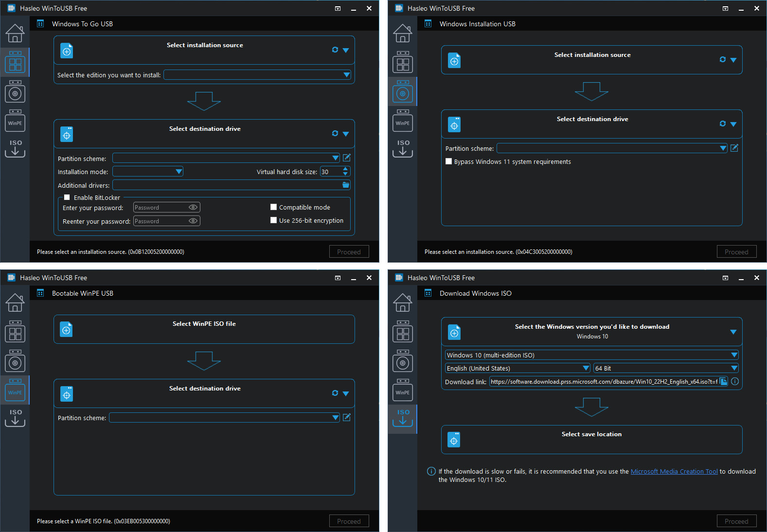Screen dimensions: 767x532
Task: Click WinPE ISO file icon in Bootable WinPE USB window
Action: pos(67,330)
